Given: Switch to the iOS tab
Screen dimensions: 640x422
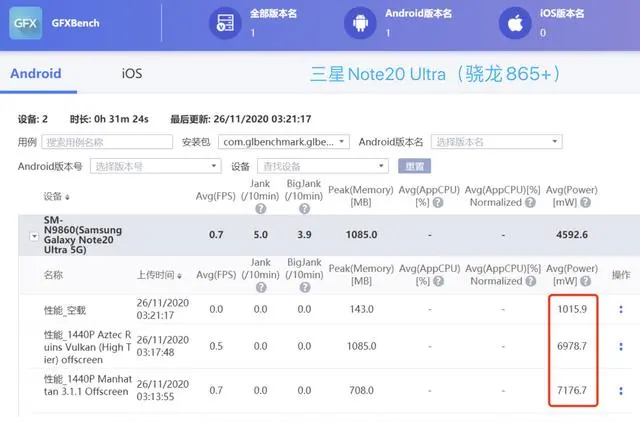Looking at the screenshot, I should coord(132,73).
